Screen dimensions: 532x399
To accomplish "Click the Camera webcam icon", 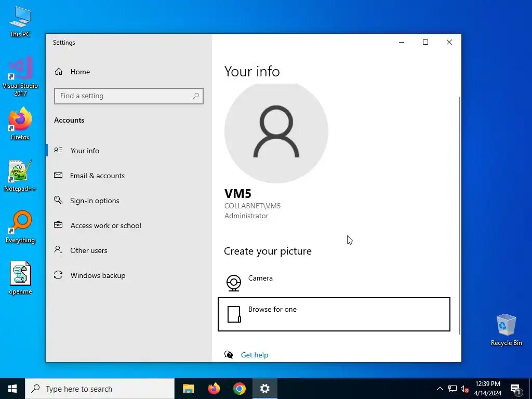I will pyautogui.click(x=234, y=283).
